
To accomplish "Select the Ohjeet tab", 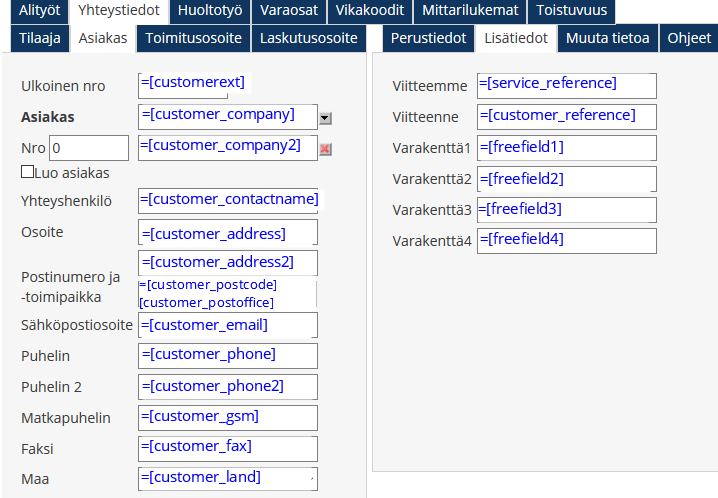I will click(690, 39).
